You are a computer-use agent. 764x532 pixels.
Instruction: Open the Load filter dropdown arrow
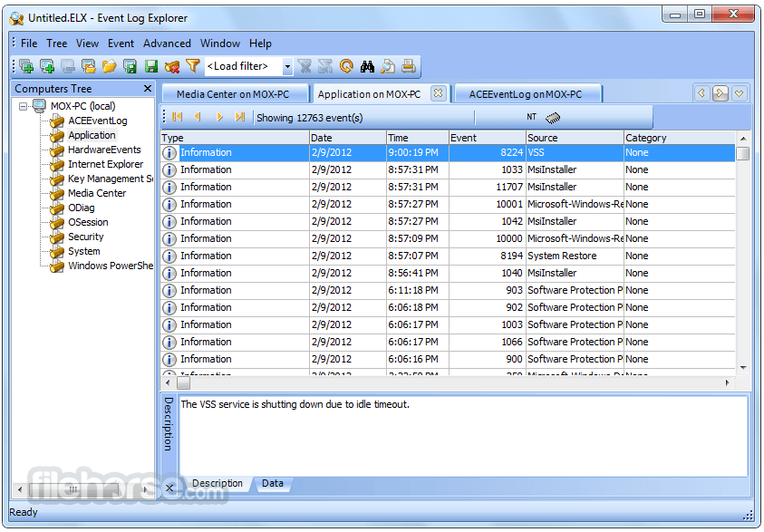(287, 66)
